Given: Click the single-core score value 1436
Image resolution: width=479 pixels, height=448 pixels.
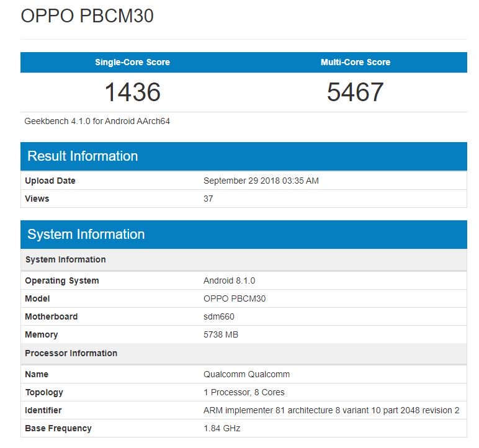Looking at the screenshot, I should tap(132, 92).
